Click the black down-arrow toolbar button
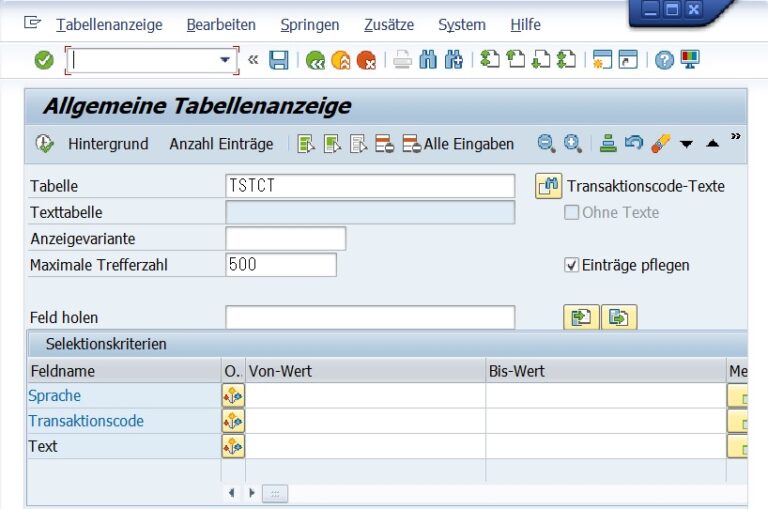The width and height of the screenshot is (768, 509). [687, 144]
